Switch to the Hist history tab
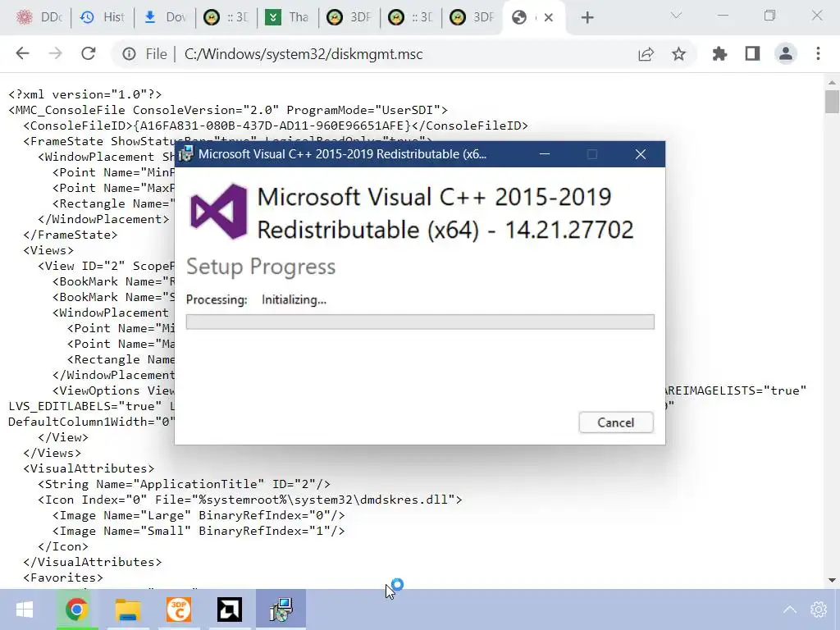 (x=103, y=18)
